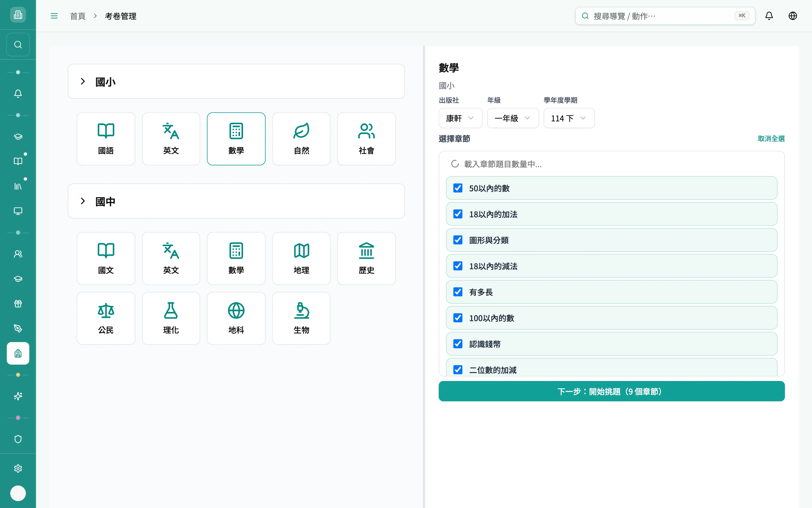Select junior high 公民 subject card
Viewport: 812px width, 508px height.
(106, 319)
